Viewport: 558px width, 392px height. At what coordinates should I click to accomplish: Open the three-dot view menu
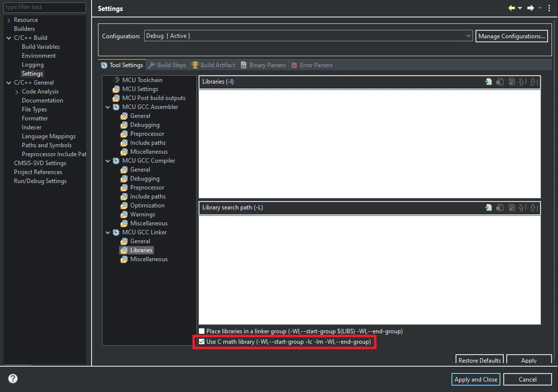(549, 8)
